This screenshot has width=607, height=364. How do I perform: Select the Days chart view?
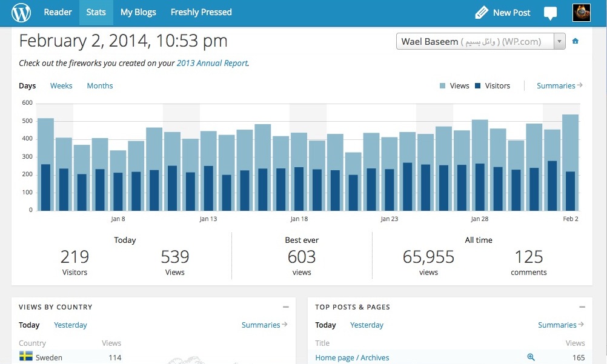click(27, 86)
